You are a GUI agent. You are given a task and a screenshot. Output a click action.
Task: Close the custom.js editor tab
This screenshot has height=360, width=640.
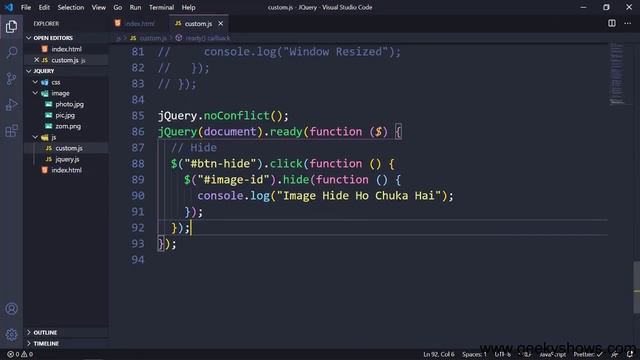[220, 24]
